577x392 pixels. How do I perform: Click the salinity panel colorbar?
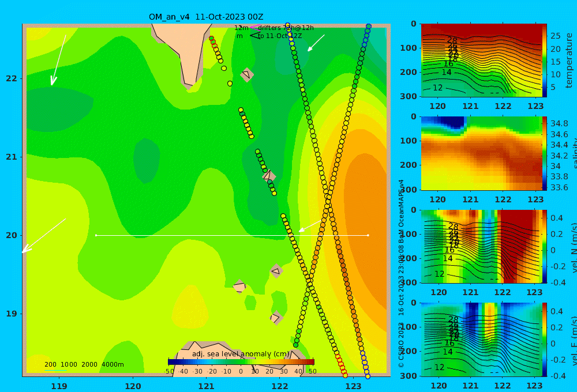coord(545,153)
